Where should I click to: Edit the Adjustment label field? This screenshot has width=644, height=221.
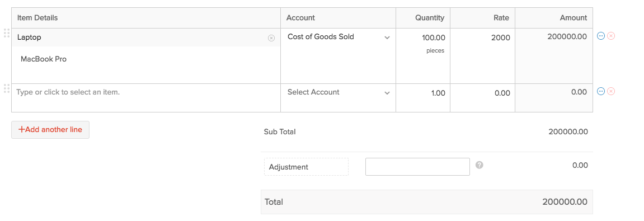tap(307, 167)
